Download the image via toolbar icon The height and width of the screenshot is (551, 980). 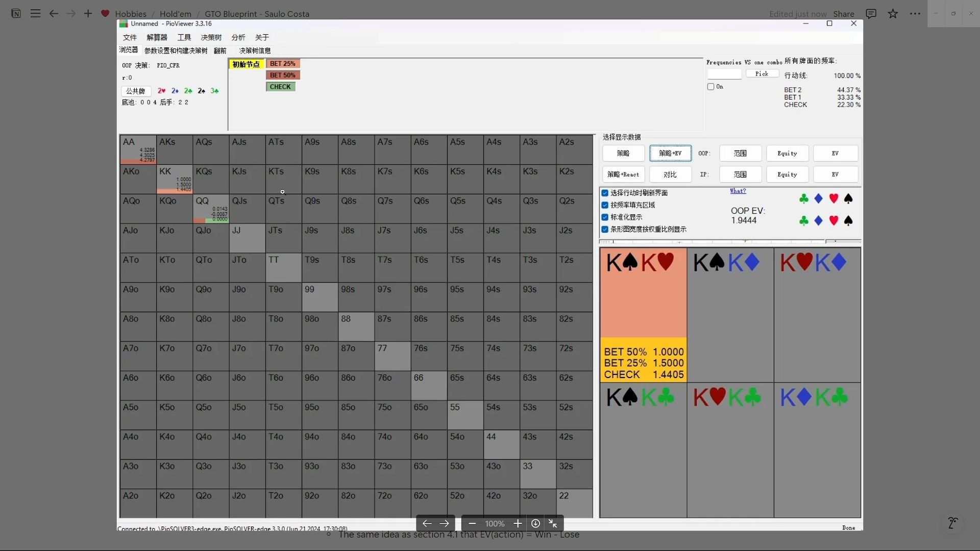(535, 523)
